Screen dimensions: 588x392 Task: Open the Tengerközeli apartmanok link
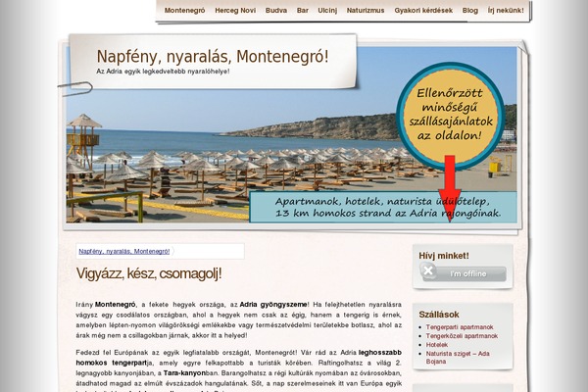point(462,336)
